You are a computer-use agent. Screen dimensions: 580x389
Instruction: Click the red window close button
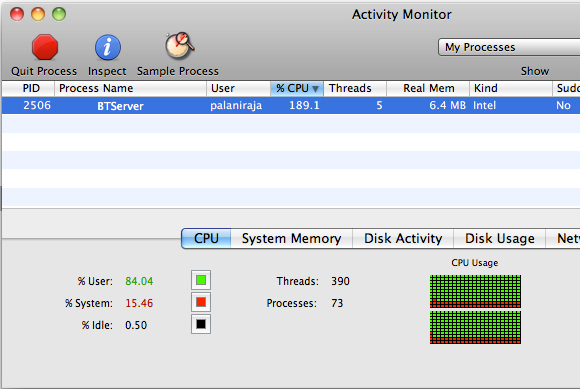click(x=17, y=14)
